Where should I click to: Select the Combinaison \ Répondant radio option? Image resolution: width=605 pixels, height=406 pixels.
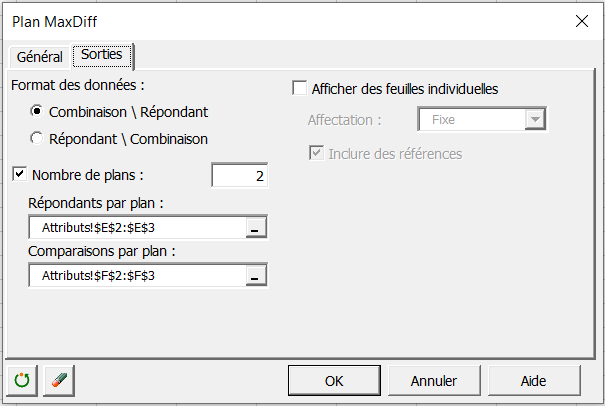(x=37, y=112)
